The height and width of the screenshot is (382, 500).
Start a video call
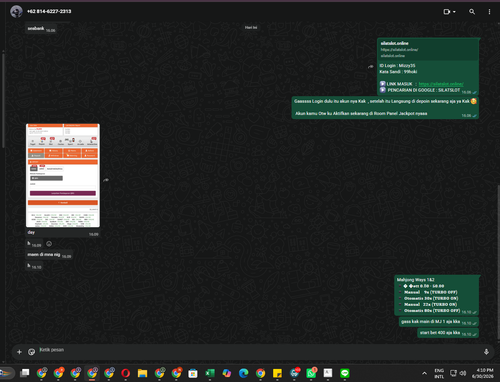click(x=447, y=12)
